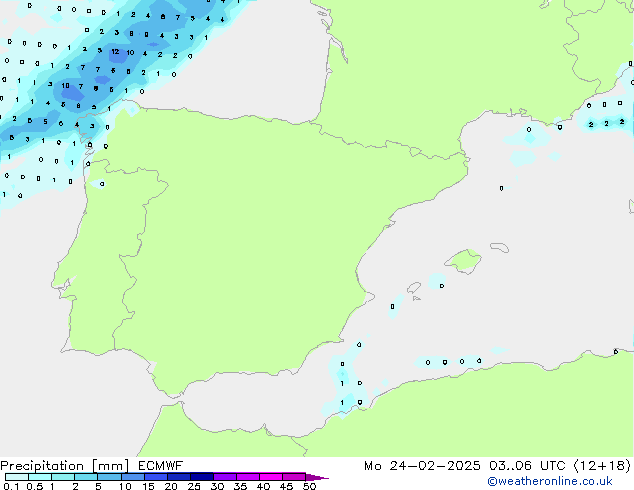Select the '35' legend scale label
The width and height of the screenshot is (634, 490).
coord(240,486)
